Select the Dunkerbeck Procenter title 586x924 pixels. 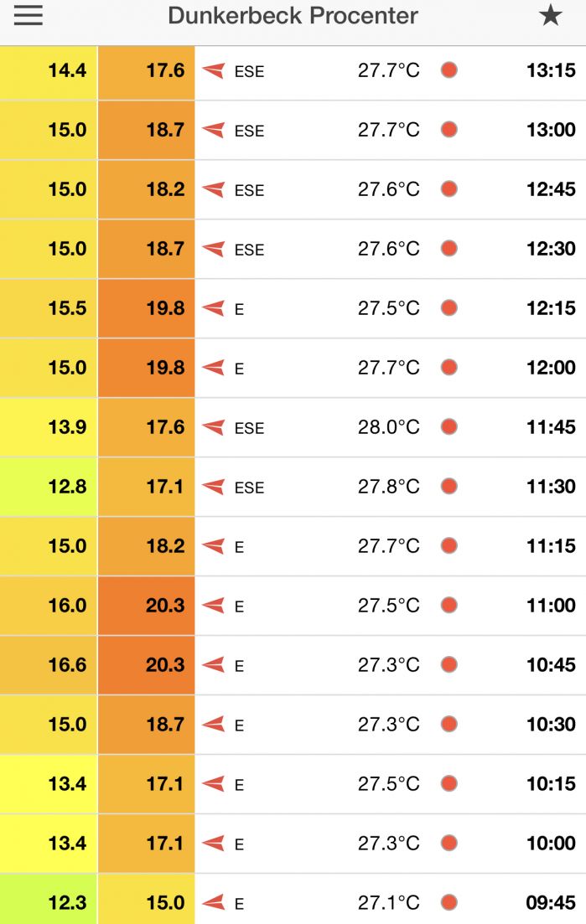[293, 16]
